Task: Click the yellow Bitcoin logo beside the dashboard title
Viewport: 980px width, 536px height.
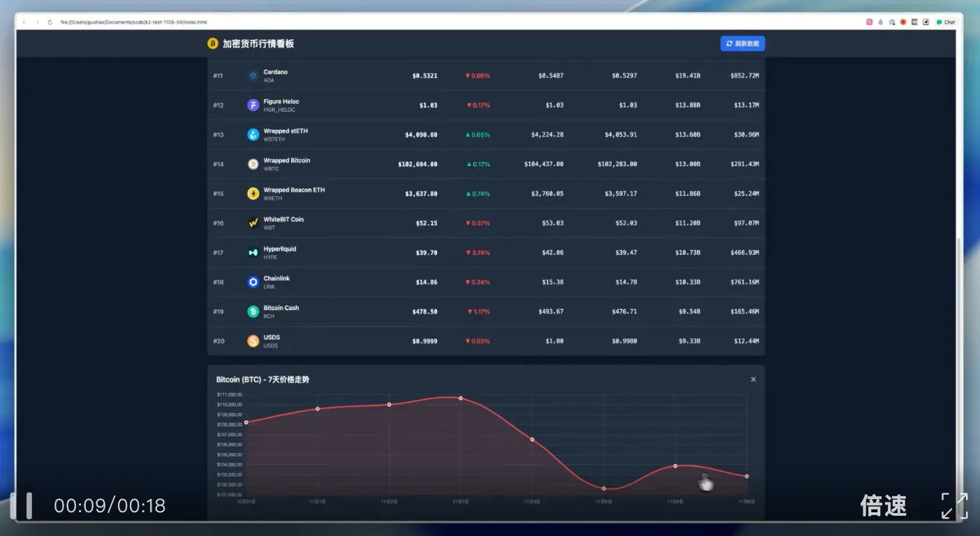Action: pos(213,43)
